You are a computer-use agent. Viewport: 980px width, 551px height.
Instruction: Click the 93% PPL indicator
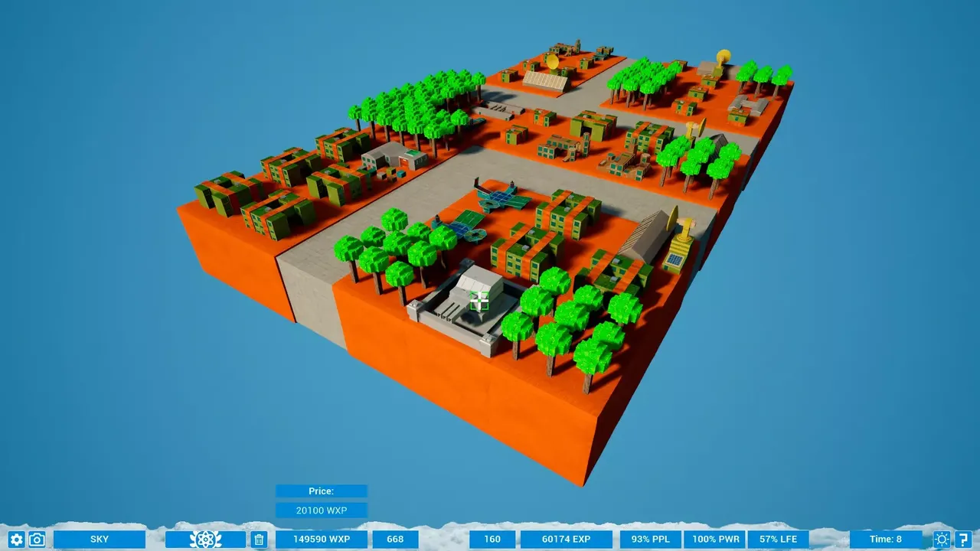tap(650, 540)
